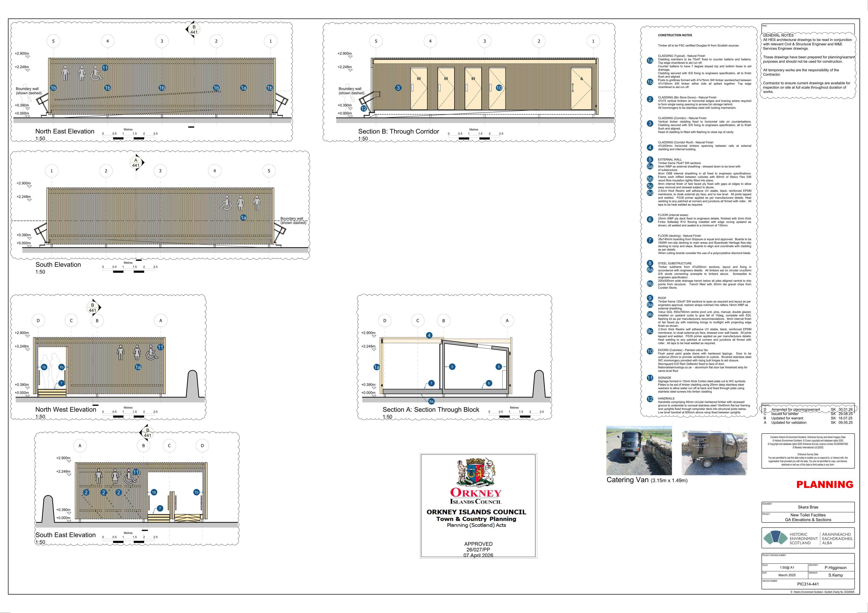This screenshot has width=868, height=613.
Task: Click the red PLANNING status label
Action: point(825,484)
